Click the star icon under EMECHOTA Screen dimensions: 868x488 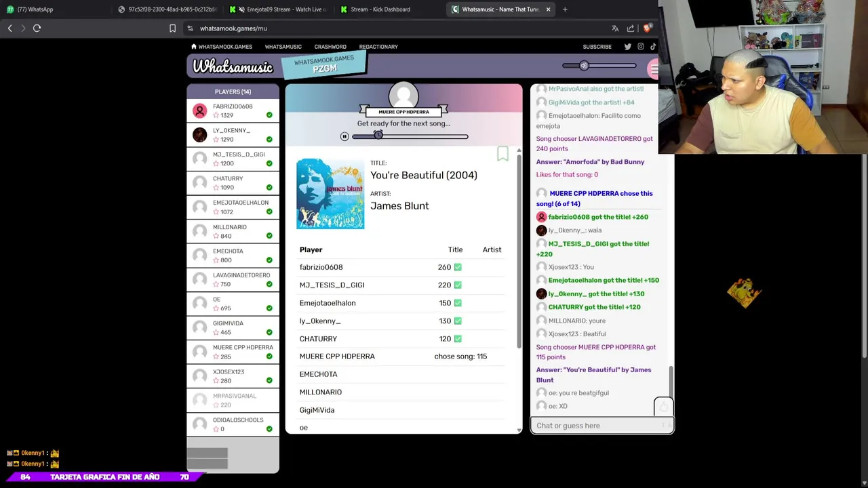click(216, 260)
